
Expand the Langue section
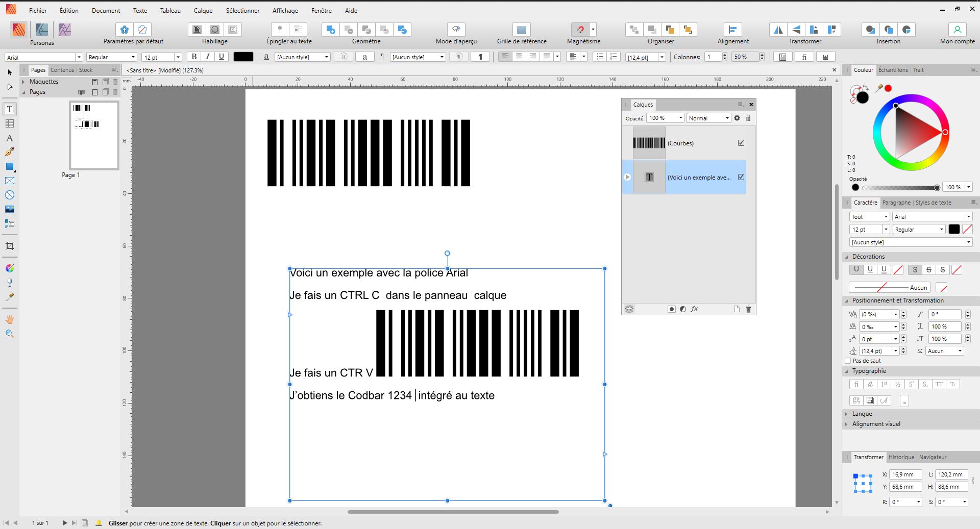coord(846,414)
